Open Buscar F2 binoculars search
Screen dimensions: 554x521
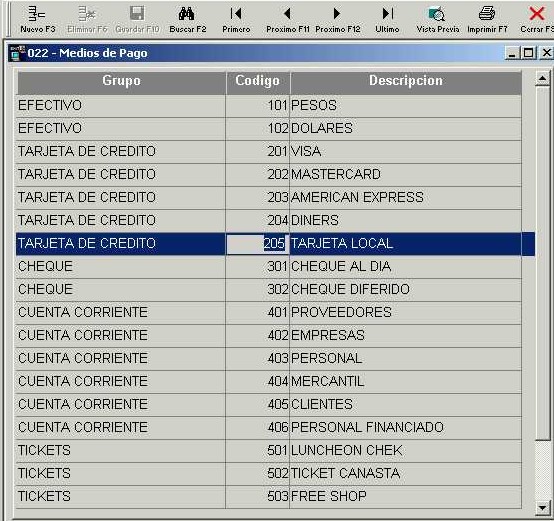click(187, 14)
